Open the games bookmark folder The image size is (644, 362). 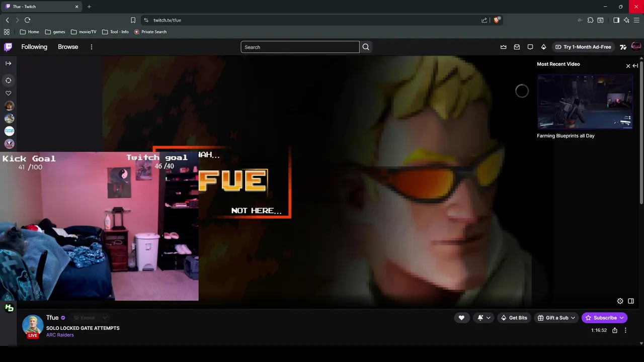55,32
